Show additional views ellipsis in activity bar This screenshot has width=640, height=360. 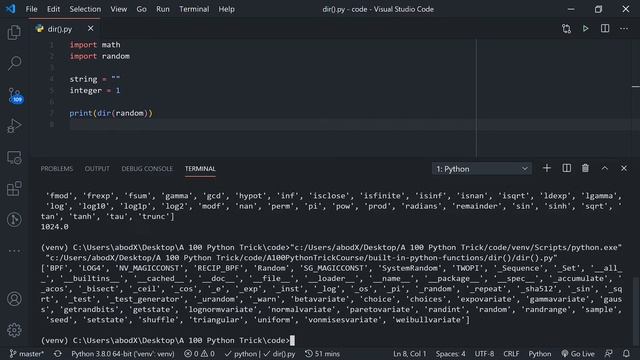tap(14, 251)
